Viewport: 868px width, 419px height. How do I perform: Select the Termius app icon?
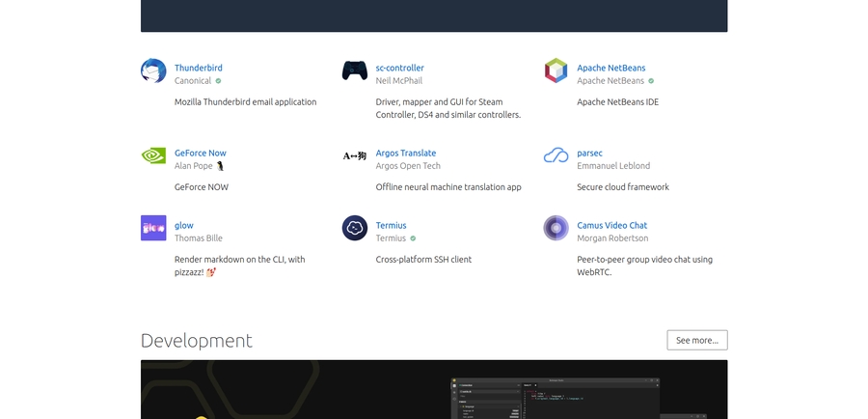[x=355, y=228]
